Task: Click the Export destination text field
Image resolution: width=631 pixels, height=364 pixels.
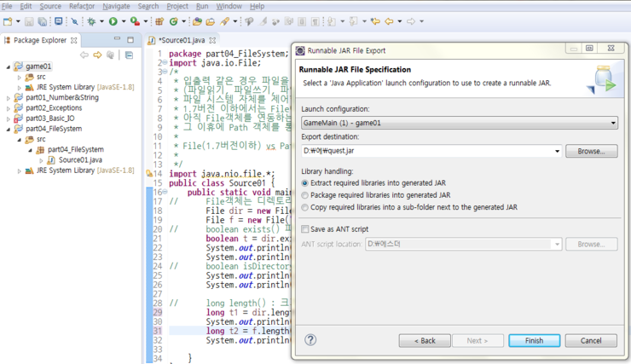Action: [x=426, y=151]
